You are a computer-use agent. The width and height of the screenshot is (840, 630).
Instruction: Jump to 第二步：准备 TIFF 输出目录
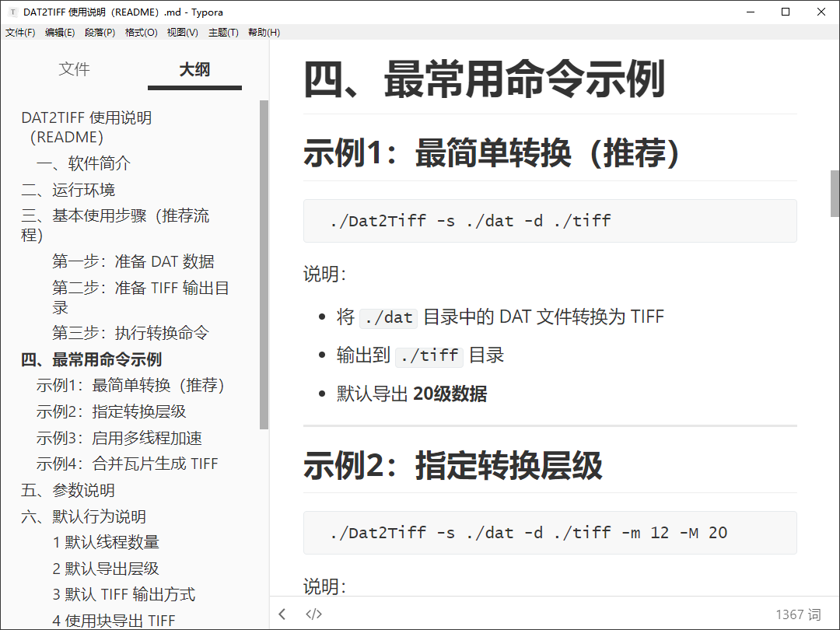141,298
